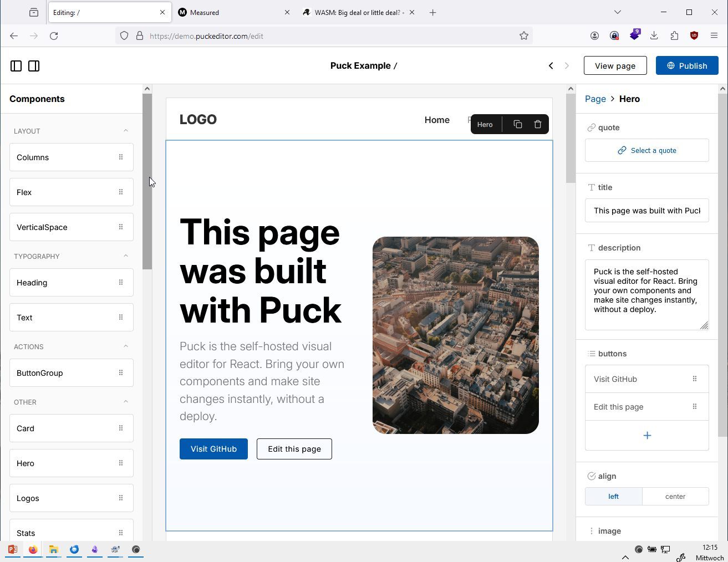Screen dimensions: 728x562
Task: Grab the VerticalSpace drag handle
Action: pyautogui.click(x=121, y=227)
